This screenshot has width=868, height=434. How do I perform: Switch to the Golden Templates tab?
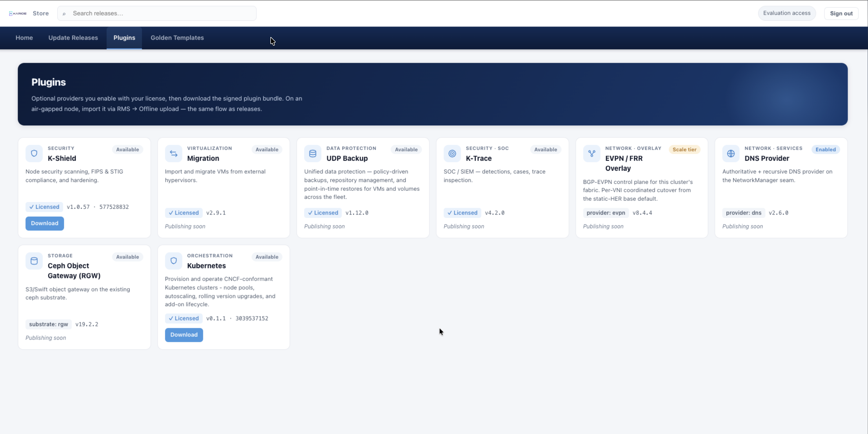pos(177,38)
